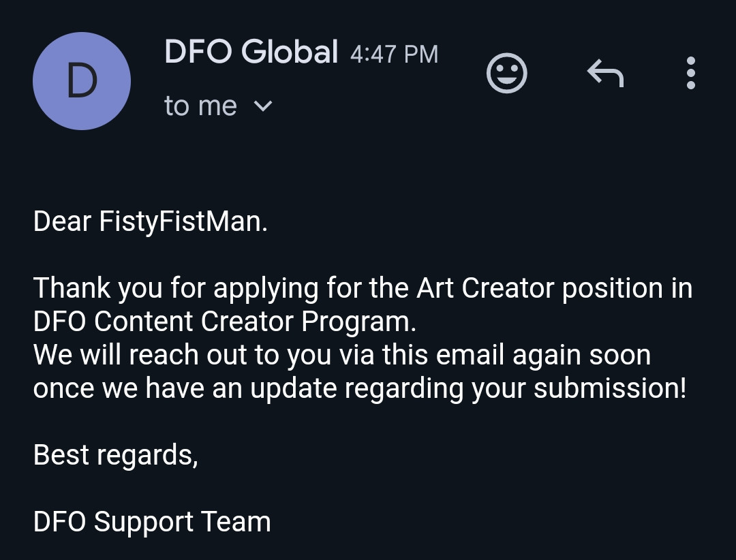
Task: Tap the "to me" recipient label
Action: pos(200,106)
